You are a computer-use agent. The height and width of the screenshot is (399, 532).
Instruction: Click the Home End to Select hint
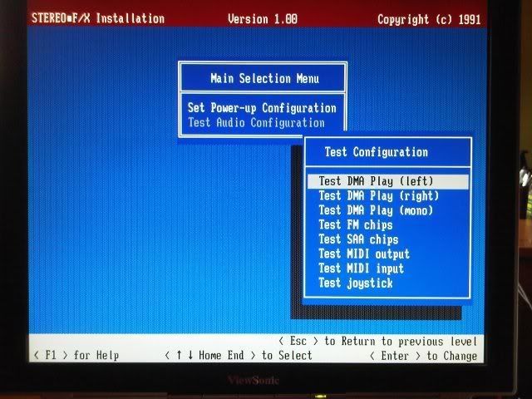coord(239,355)
